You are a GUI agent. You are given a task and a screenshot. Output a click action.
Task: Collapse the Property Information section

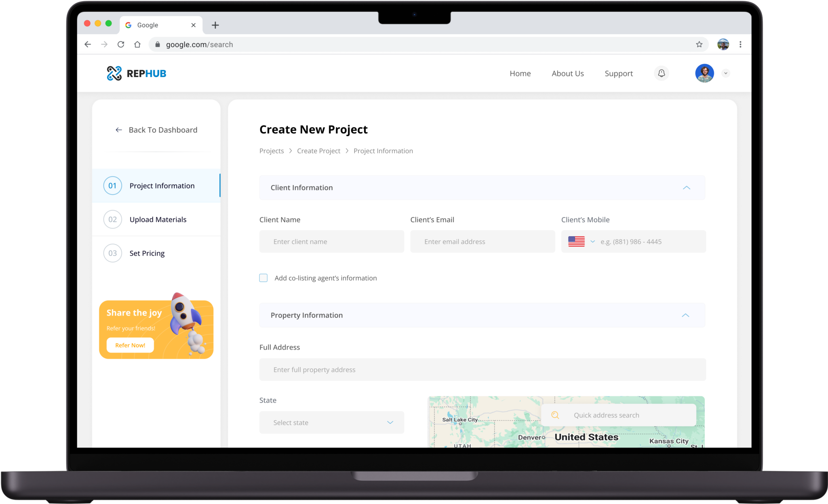(685, 315)
